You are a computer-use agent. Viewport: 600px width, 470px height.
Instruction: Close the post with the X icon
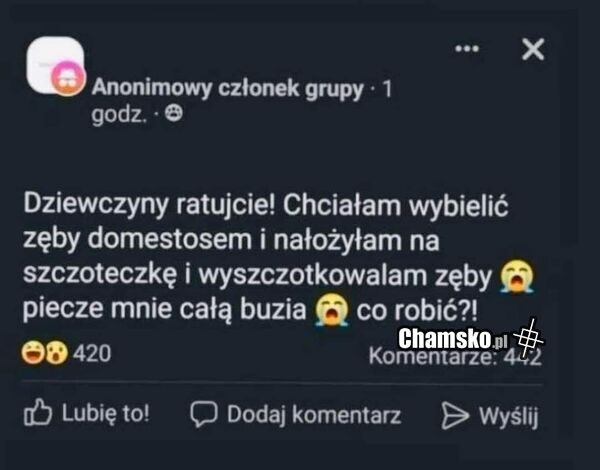pos(533,49)
